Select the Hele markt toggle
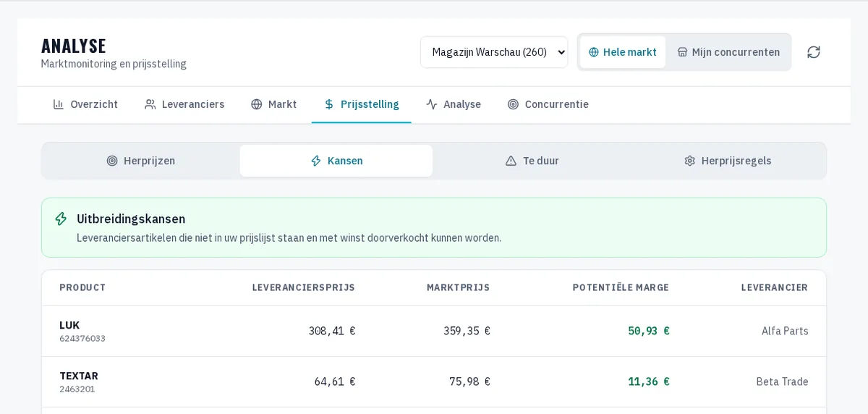 point(623,52)
